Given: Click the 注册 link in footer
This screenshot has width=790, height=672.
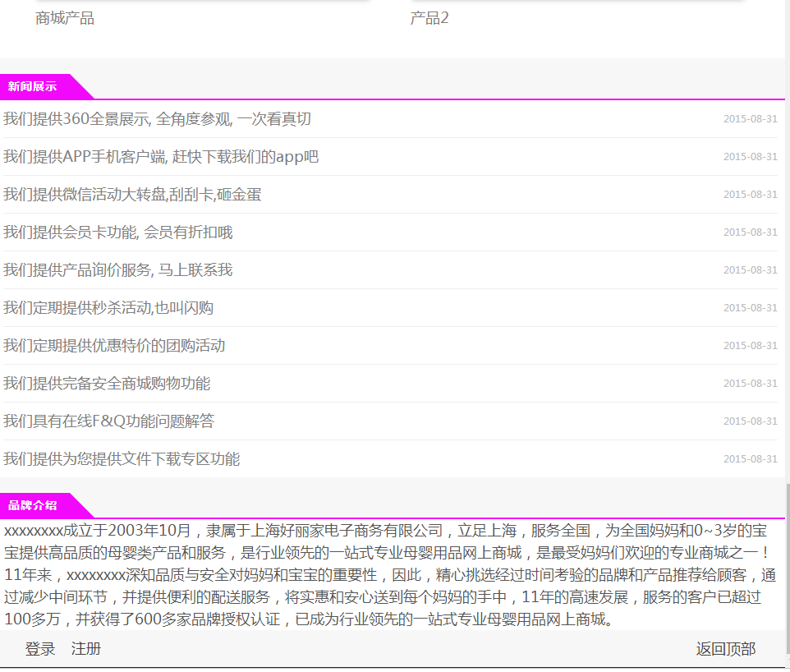Looking at the screenshot, I should [86, 649].
